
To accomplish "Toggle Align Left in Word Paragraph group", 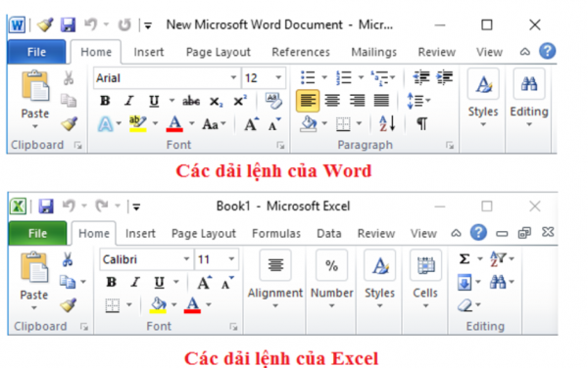I will click(x=308, y=101).
